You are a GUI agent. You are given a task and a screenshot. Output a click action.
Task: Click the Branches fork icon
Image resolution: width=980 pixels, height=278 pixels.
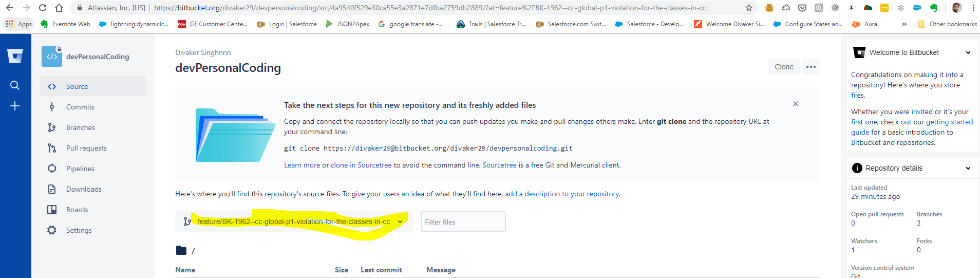(52, 127)
